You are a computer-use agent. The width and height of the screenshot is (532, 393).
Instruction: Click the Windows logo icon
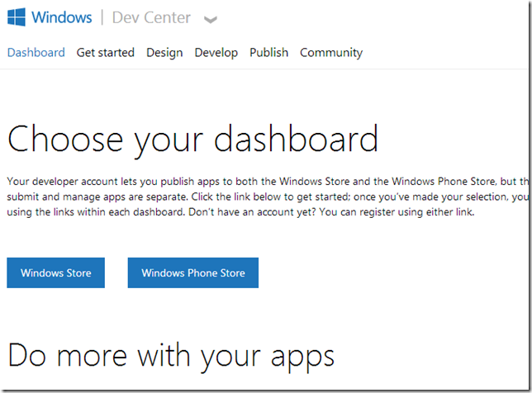[x=17, y=17]
